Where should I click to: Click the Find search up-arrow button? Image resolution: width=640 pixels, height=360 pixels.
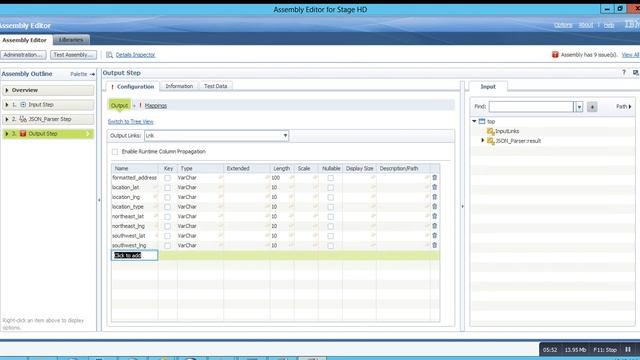pos(592,107)
